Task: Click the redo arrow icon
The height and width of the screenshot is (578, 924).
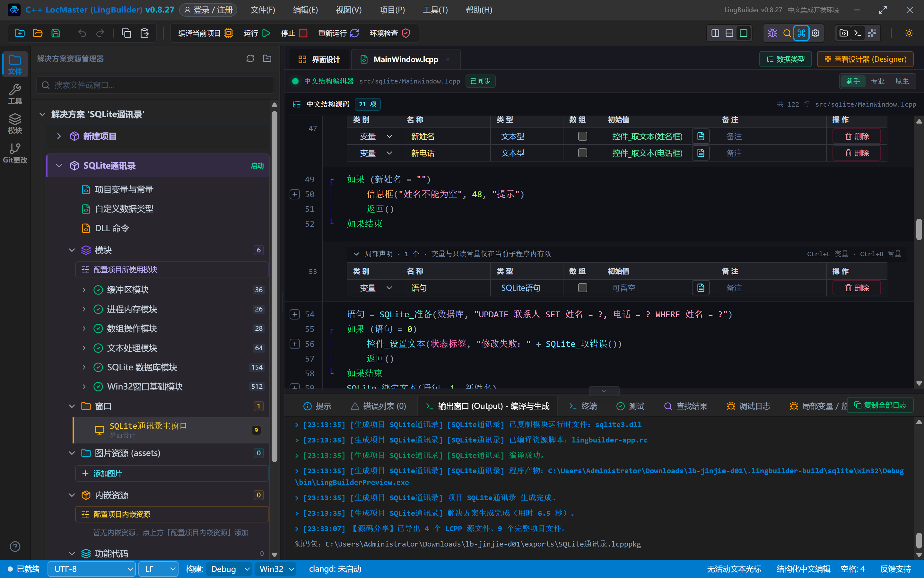Action: (x=100, y=33)
